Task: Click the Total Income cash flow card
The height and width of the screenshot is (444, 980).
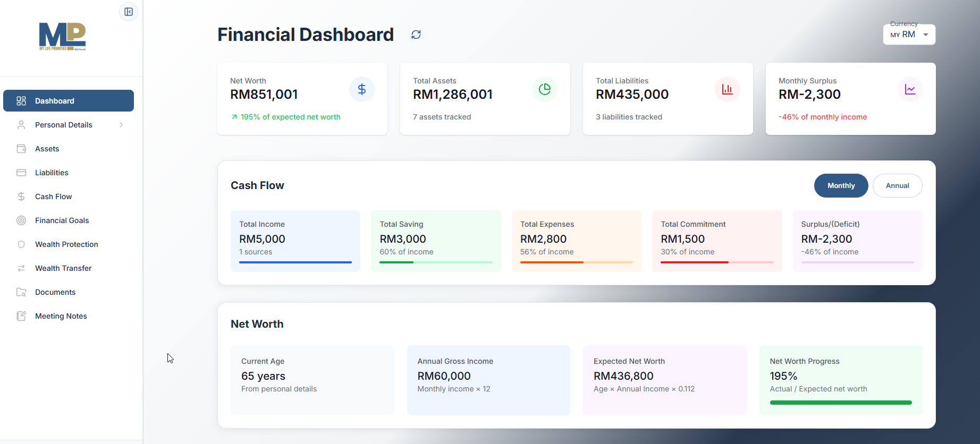Action: [295, 241]
